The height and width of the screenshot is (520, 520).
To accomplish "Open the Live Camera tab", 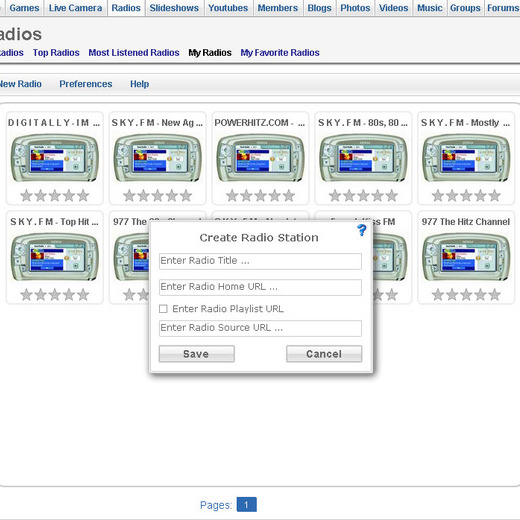I will click(75, 8).
